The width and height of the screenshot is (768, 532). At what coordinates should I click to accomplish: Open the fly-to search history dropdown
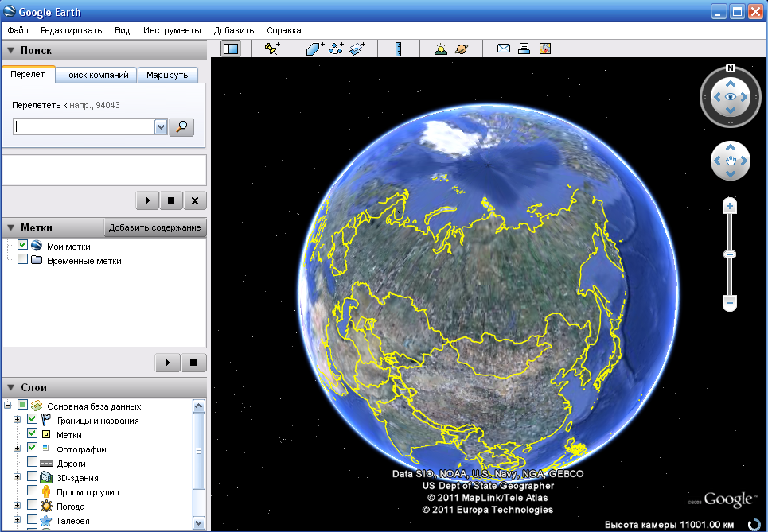[161, 127]
